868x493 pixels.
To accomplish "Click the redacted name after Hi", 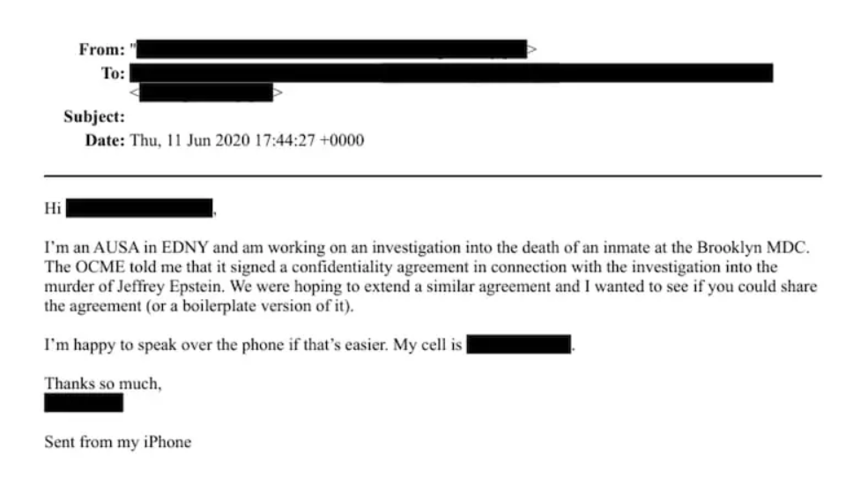I will coord(139,208).
